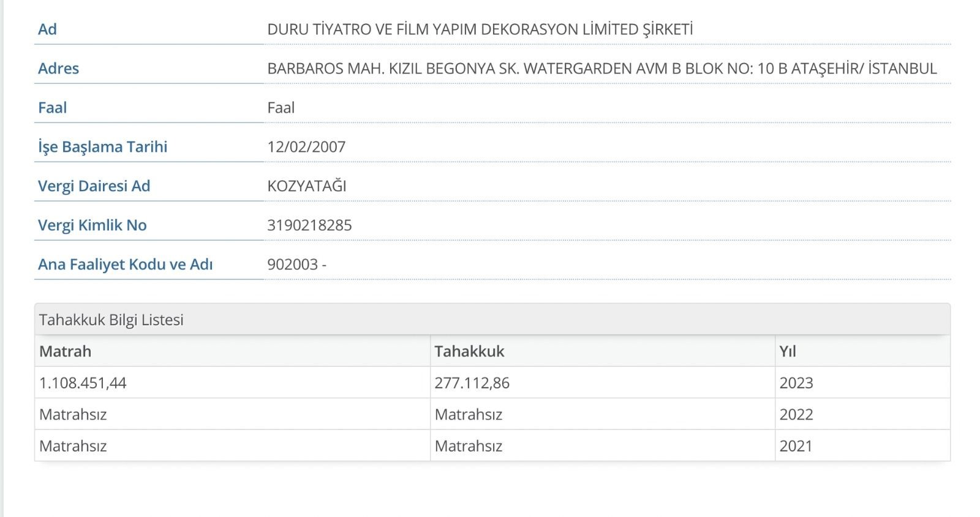Click the İşe Başlama Tarihi label
This screenshot has height=517, width=980.
click(x=102, y=147)
